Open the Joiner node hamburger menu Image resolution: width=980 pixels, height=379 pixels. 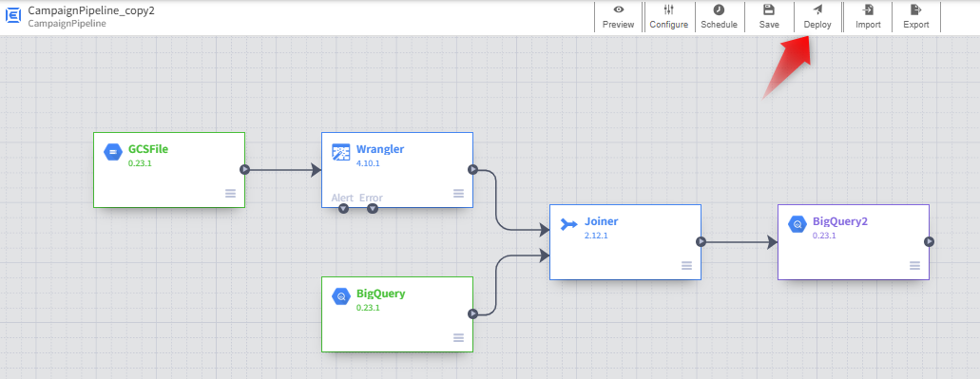click(x=687, y=266)
